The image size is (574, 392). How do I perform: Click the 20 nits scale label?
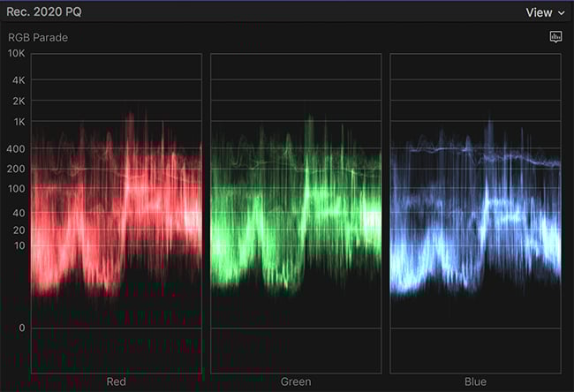coord(19,230)
